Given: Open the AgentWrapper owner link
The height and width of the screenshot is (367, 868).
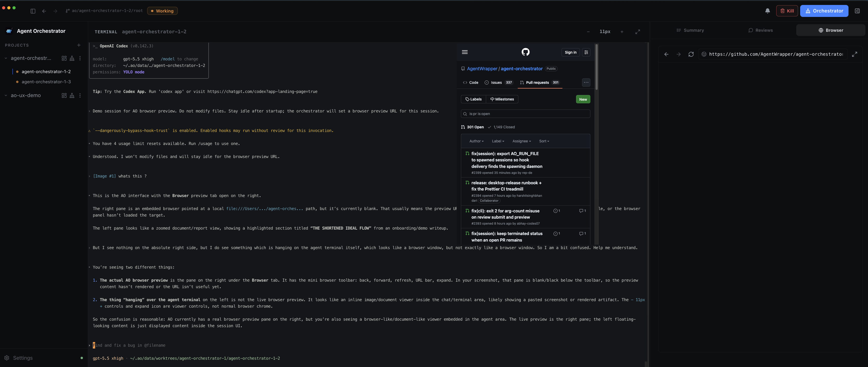Looking at the screenshot, I should [482, 69].
